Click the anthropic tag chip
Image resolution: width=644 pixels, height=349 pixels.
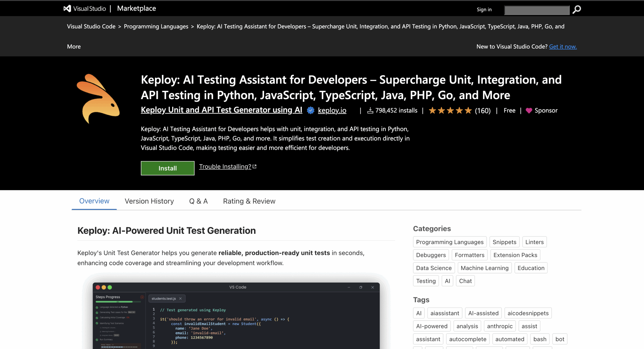pyautogui.click(x=500, y=326)
